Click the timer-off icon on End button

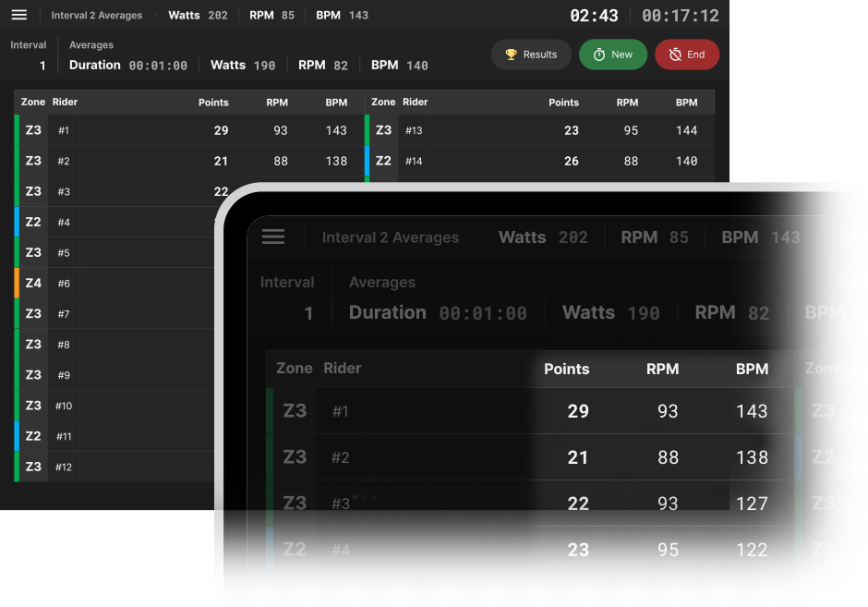675,55
